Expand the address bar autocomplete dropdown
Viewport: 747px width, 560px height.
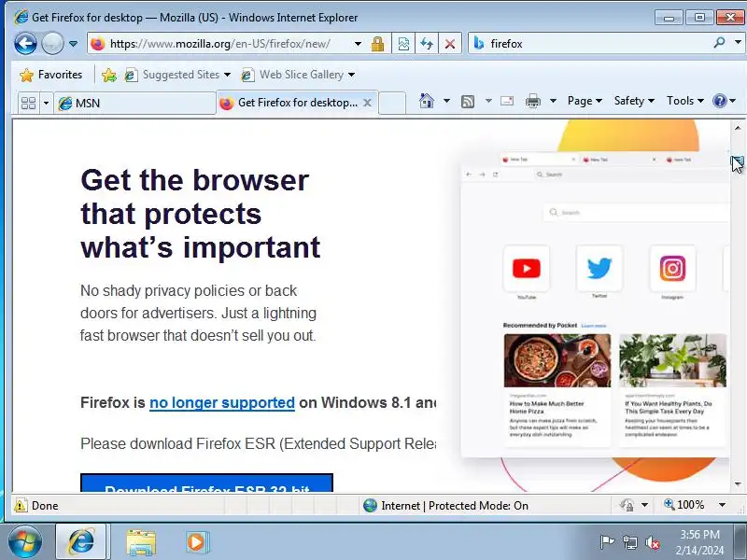coord(358,44)
